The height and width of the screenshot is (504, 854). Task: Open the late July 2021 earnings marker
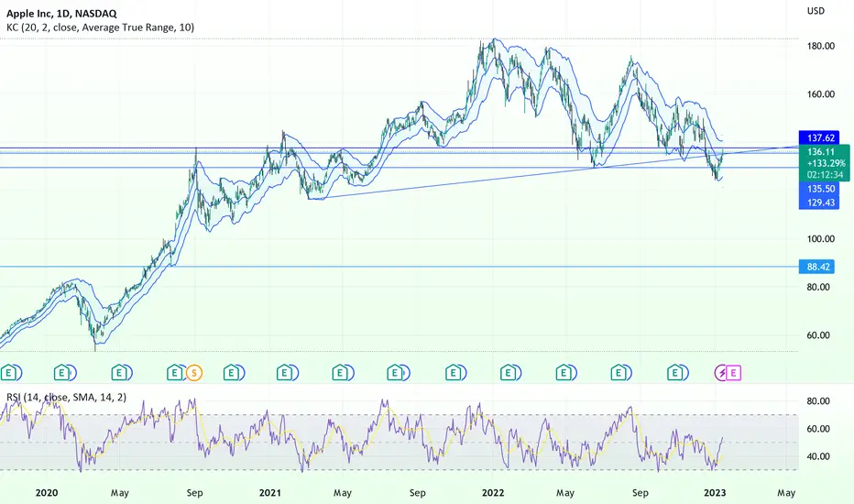point(396,373)
